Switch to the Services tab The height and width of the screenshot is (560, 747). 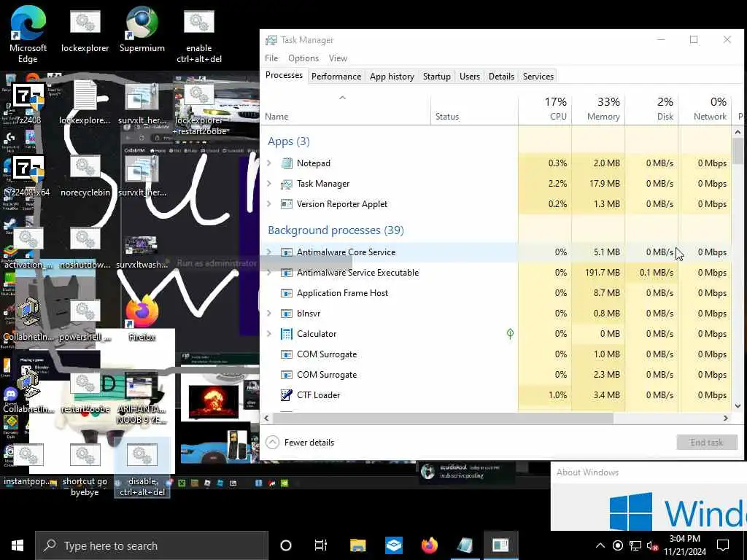(538, 77)
